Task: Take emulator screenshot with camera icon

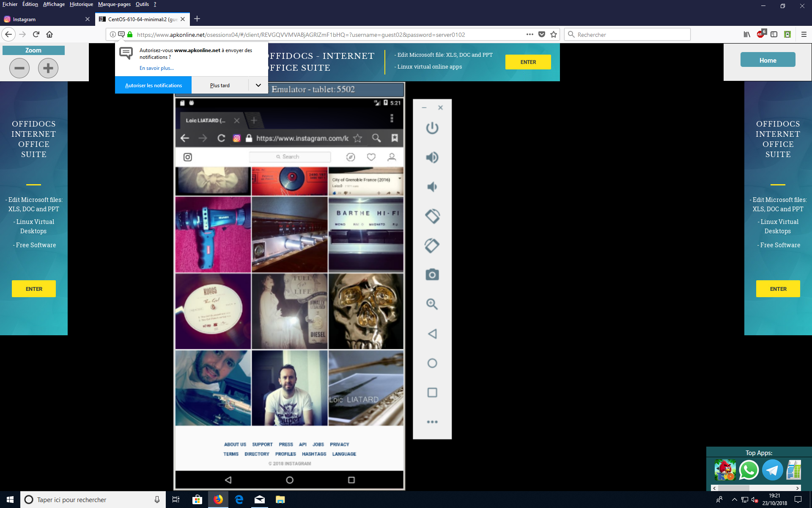Action: (x=432, y=275)
